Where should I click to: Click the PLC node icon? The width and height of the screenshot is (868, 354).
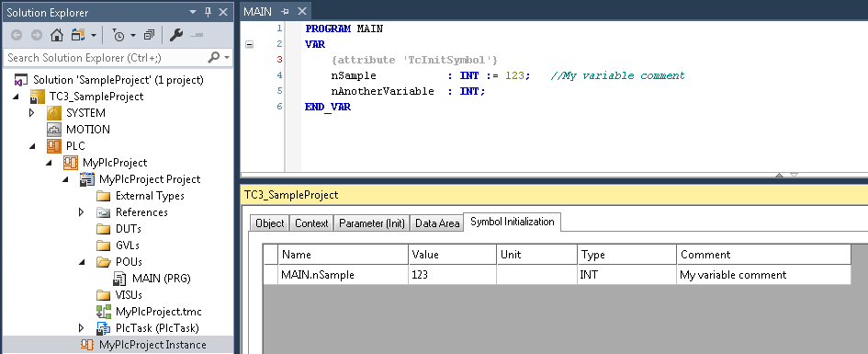(53, 145)
